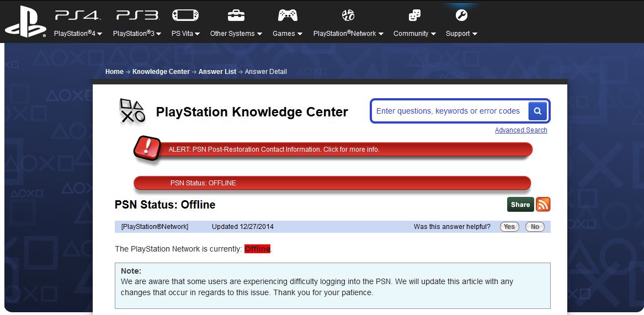Click the PS4 logo icon
The image size is (644, 315).
tap(77, 15)
